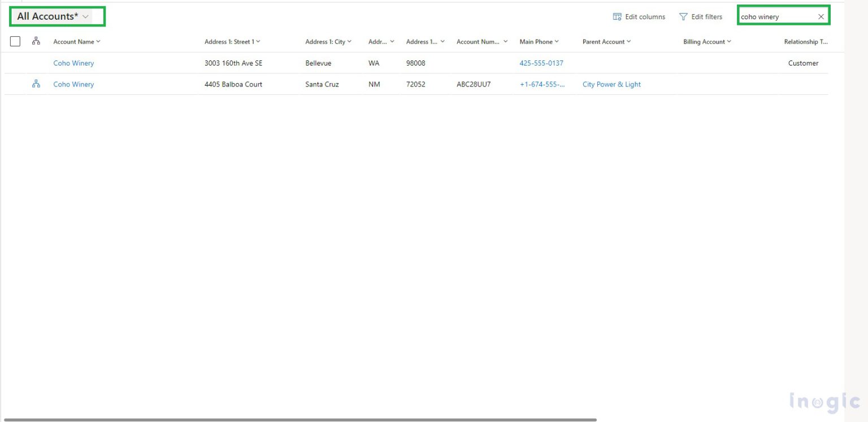Viewport: 868px width, 422px height.
Task: Clear the search with the X icon
Action: 821,16
